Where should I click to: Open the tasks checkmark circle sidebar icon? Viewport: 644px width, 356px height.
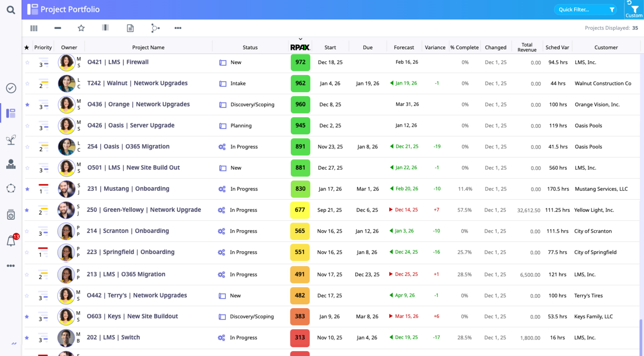point(11,88)
